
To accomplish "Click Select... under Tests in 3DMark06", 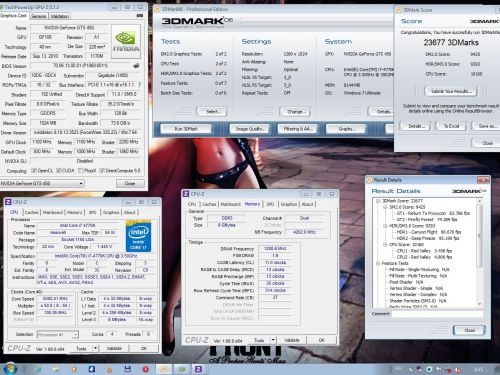I will [x=212, y=112].
